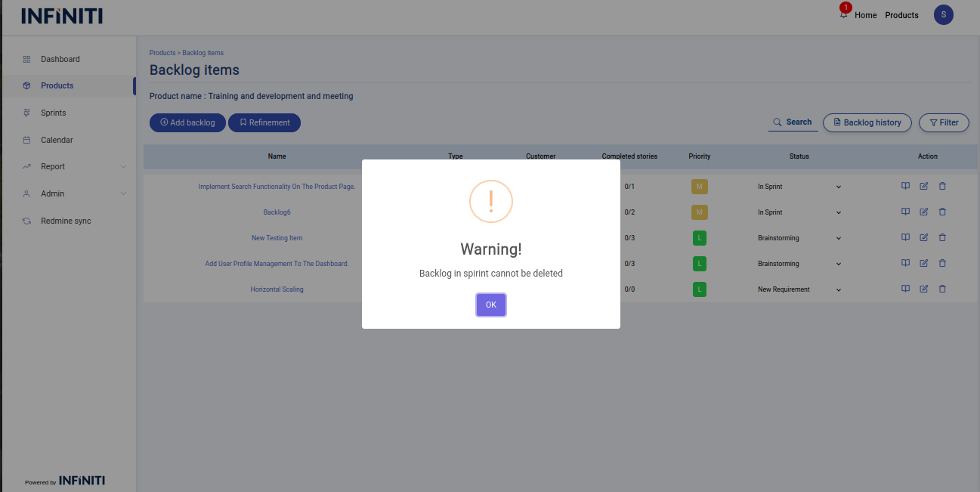Edit the New Testing Item row
This screenshot has height=492, width=980.
tap(923, 237)
